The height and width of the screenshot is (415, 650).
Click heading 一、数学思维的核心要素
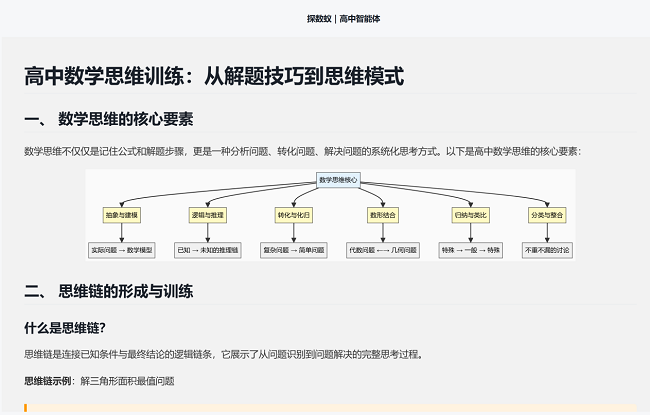point(109,119)
